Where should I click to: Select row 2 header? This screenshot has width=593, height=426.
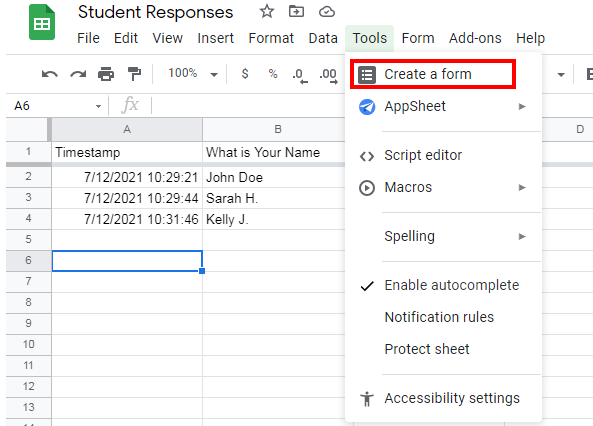pyautogui.click(x=28, y=176)
